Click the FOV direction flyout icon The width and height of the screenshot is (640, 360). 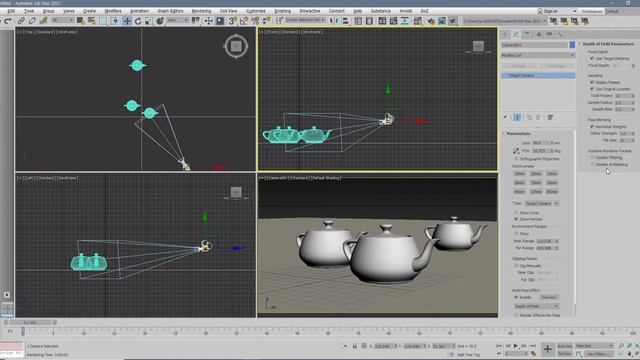516,151
